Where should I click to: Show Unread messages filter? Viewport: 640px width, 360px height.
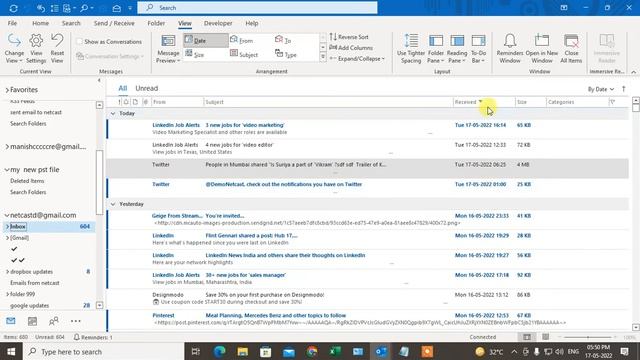(x=147, y=88)
